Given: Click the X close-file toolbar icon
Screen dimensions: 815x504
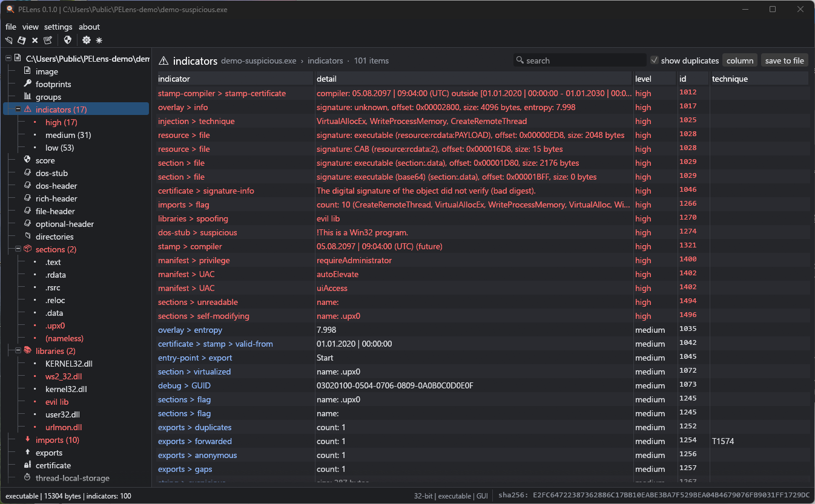Looking at the screenshot, I should (35, 40).
